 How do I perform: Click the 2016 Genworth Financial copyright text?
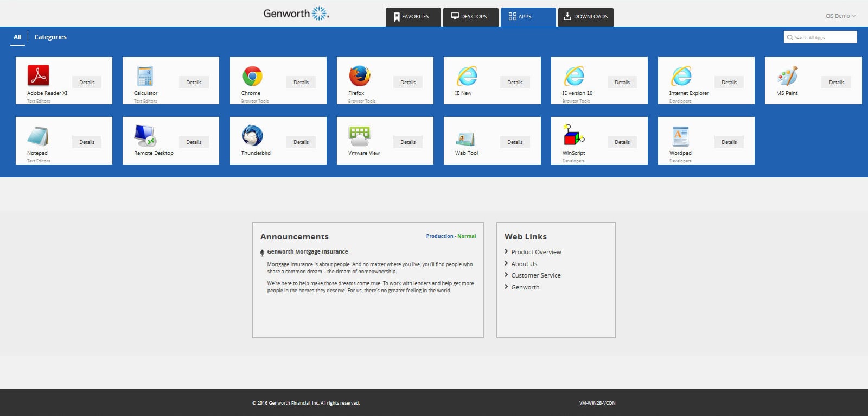(306, 403)
